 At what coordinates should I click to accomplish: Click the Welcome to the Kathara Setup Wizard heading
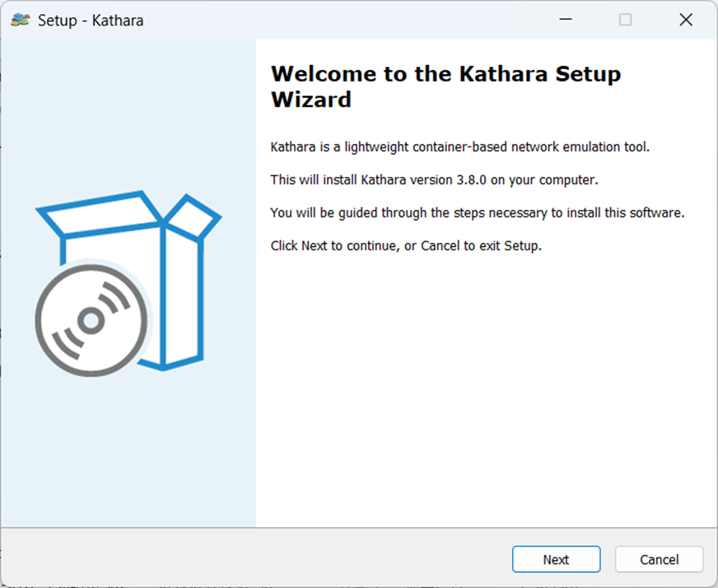[x=445, y=86]
